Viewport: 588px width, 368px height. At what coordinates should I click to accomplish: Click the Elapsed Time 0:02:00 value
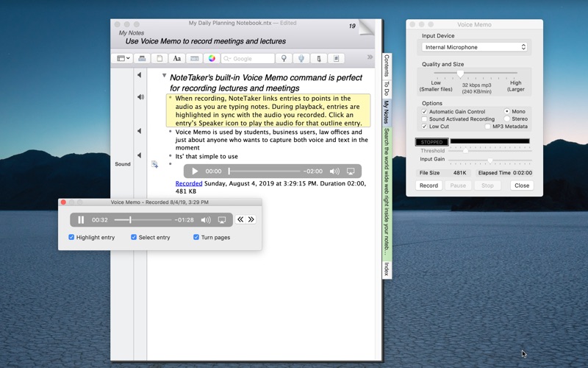[x=523, y=173]
